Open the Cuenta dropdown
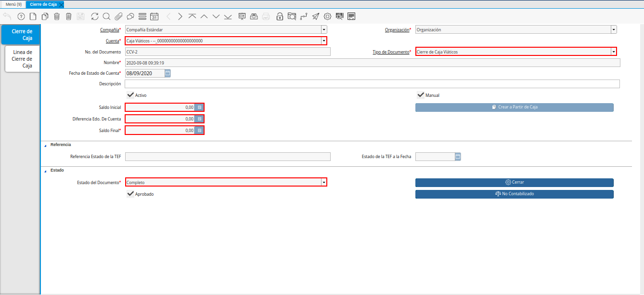 tap(324, 41)
